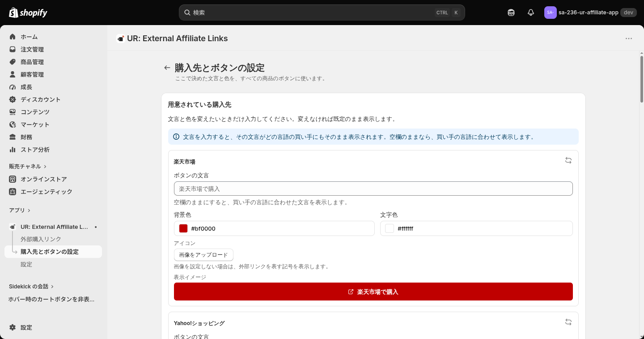Click the #ffffff text color field
Image resolution: width=644 pixels, height=339 pixels.
point(476,228)
